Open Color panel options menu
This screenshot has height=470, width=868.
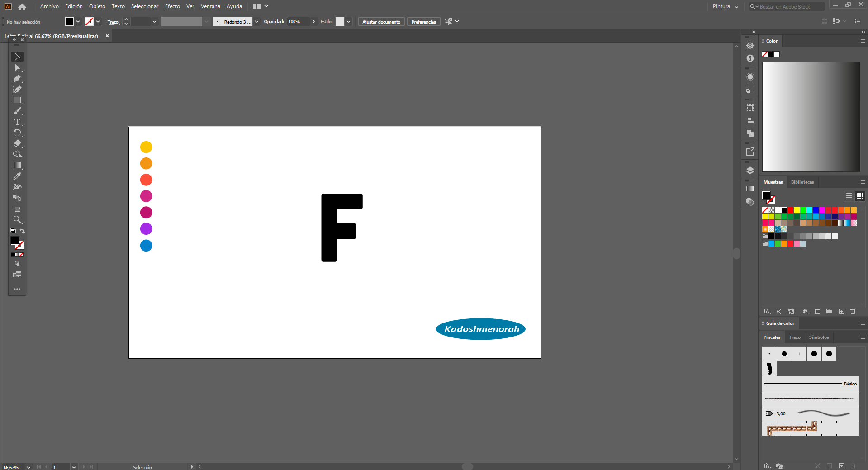(863, 41)
